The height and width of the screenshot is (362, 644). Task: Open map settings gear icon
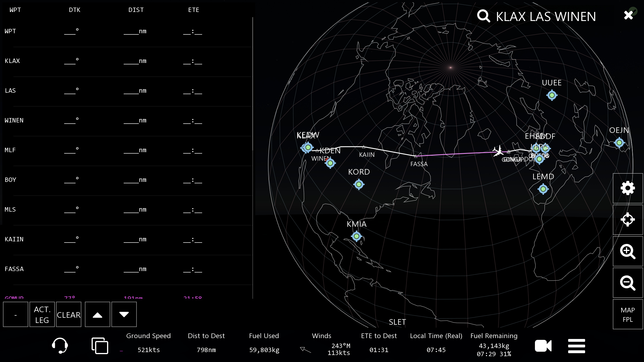click(628, 188)
